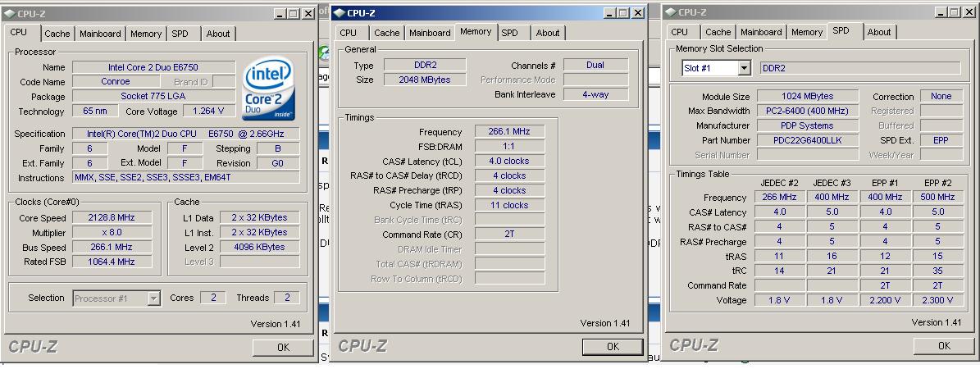Viewport: 980px width, 369px height.
Task: Click Bank Interleave value 4-way
Action: pyautogui.click(x=595, y=94)
